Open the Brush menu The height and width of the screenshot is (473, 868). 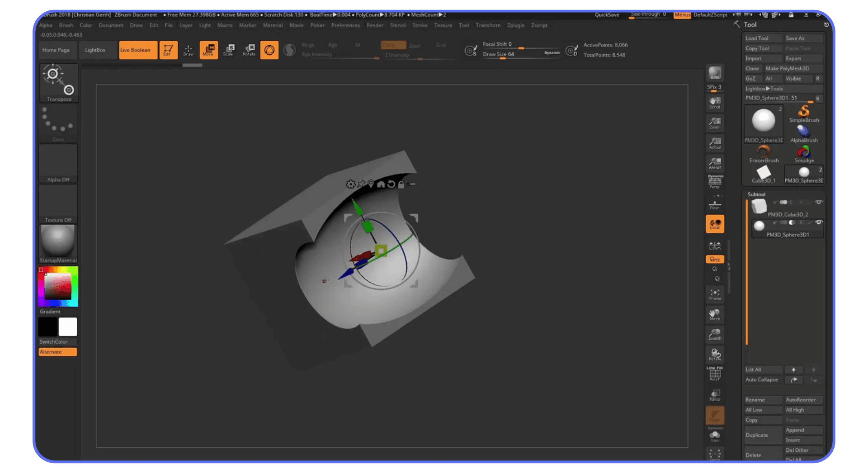(66, 25)
